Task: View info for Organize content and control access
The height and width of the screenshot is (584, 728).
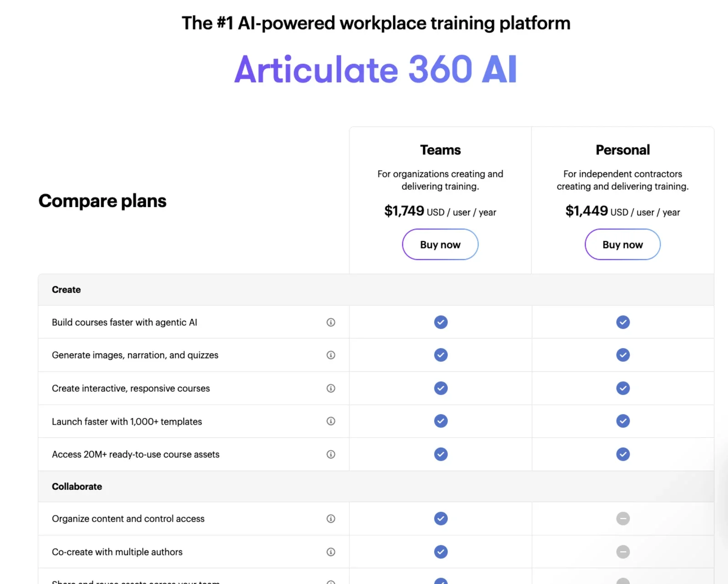Action: coord(331,518)
